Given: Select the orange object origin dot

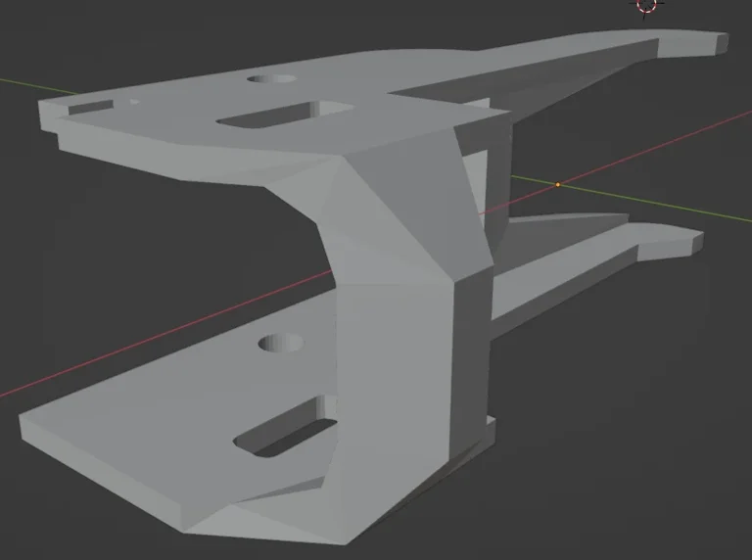Looking at the screenshot, I should (557, 184).
